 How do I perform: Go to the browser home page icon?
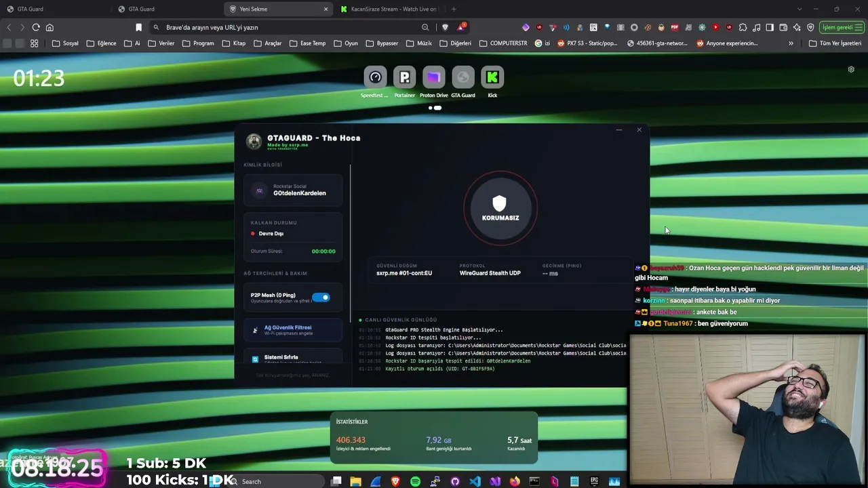tap(50, 27)
